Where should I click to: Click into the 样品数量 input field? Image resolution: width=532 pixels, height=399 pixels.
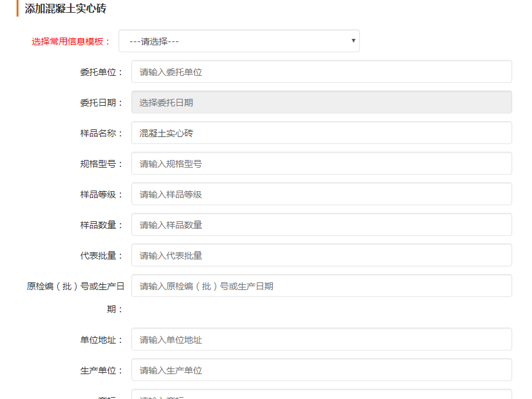(x=321, y=224)
